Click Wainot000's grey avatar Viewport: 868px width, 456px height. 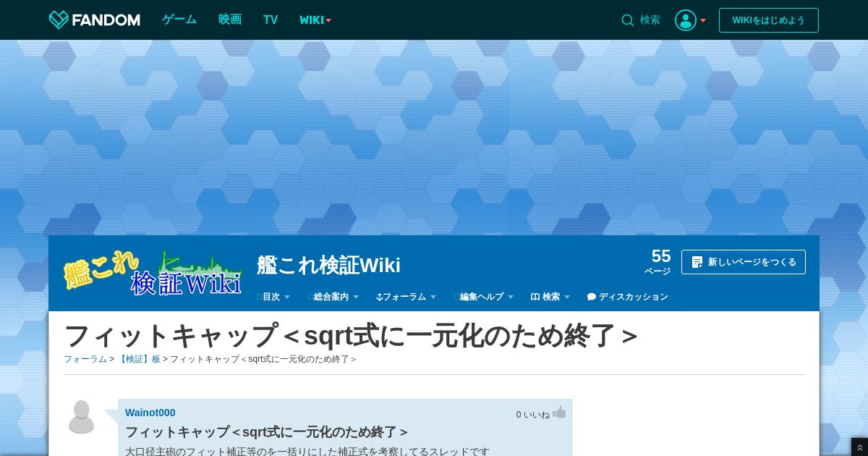coord(81,416)
